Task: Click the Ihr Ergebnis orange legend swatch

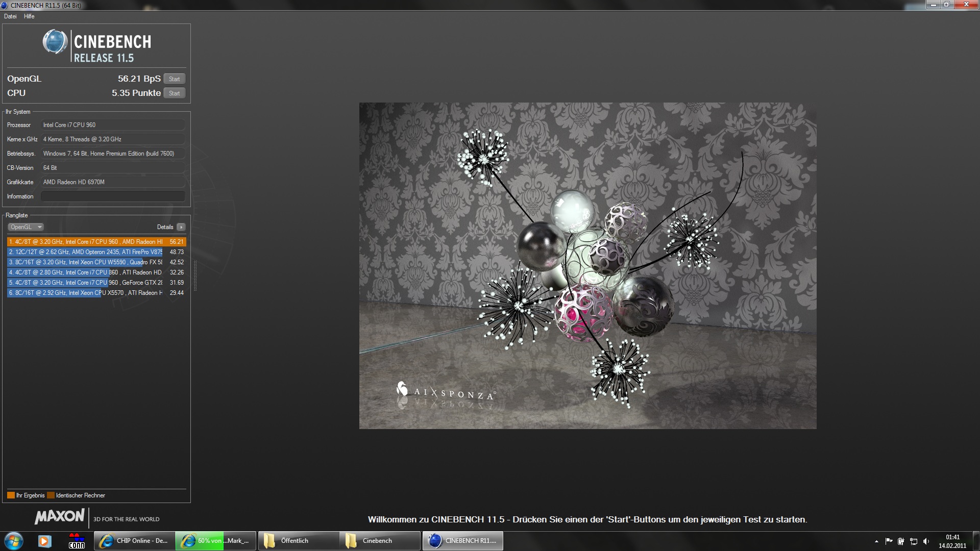Action: pyautogui.click(x=11, y=495)
